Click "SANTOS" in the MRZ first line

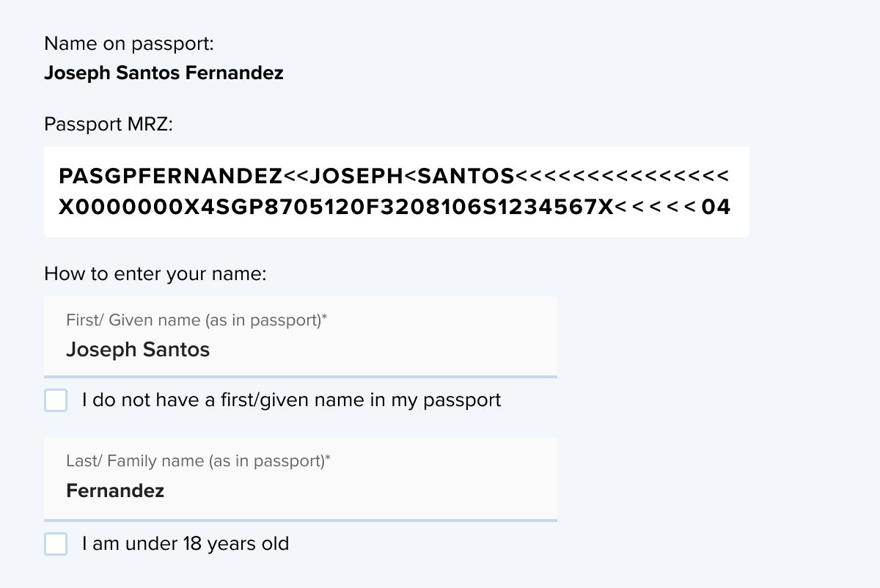tap(466, 177)
